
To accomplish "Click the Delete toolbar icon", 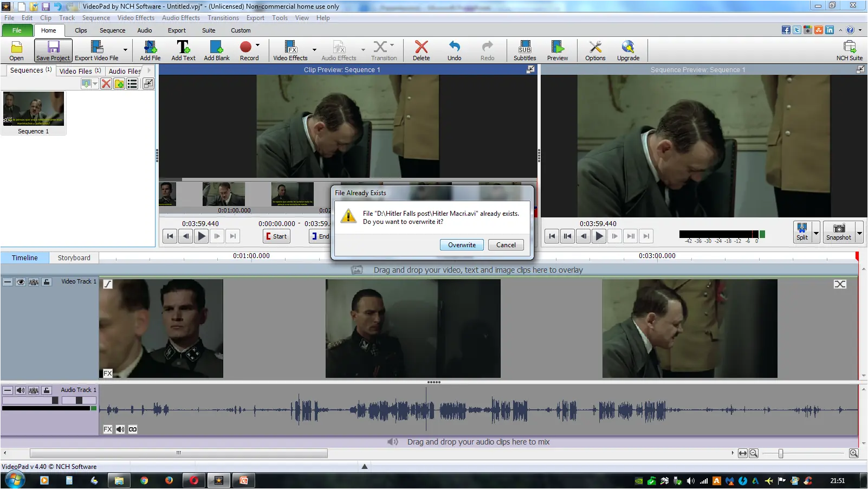I will click(421, 50).
